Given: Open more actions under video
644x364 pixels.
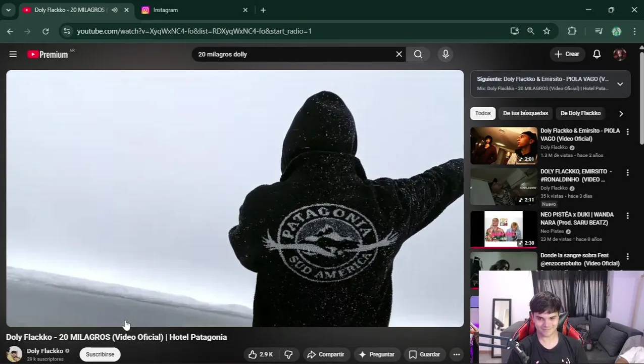Looking at the screenshot, I should (457, 354).
